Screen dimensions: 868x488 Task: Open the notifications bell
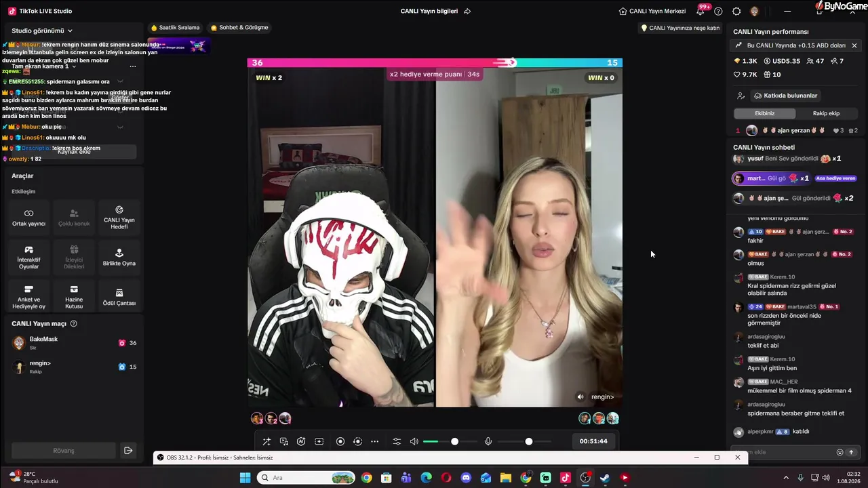[x=701, y=12]
